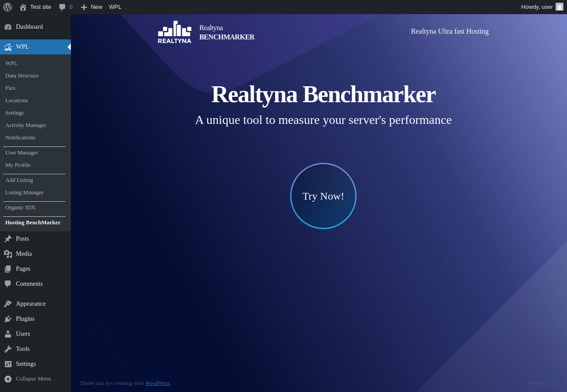Click the Comments speech bubble sidebar icon

tap(8, 284)
